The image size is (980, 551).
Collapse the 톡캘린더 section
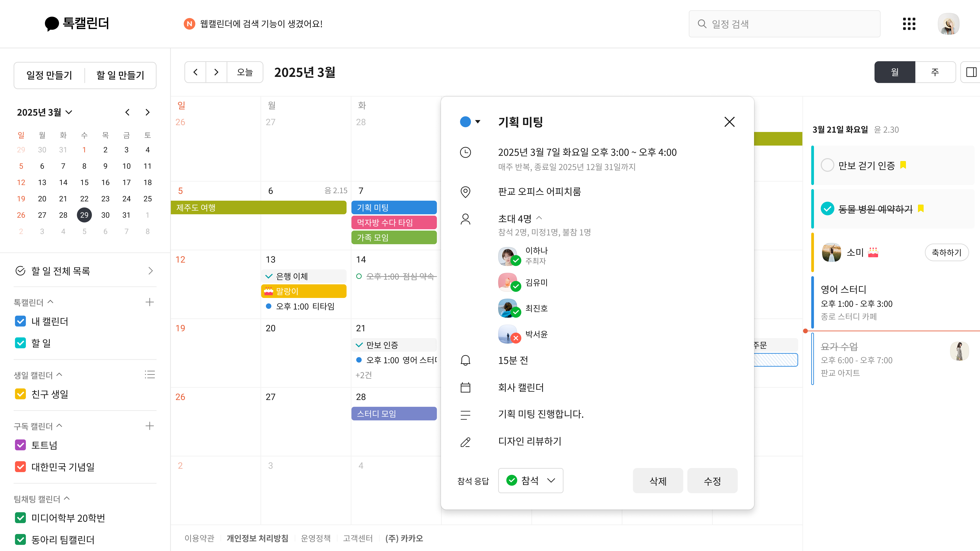tap(51, 302)
